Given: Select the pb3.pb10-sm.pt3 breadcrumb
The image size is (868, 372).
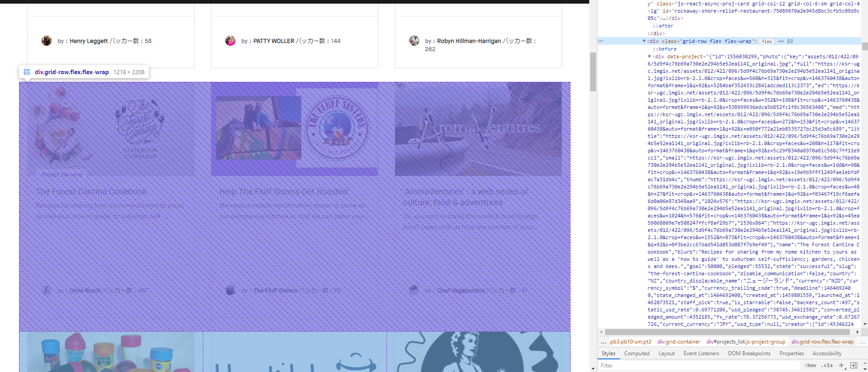Looking at the screenshot, I should 630,342.
